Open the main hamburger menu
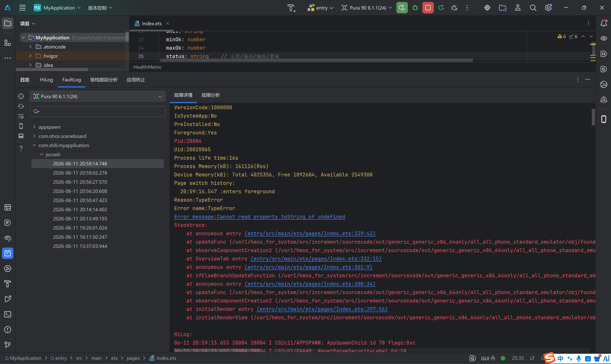611x364 pixels. (22, 8)
